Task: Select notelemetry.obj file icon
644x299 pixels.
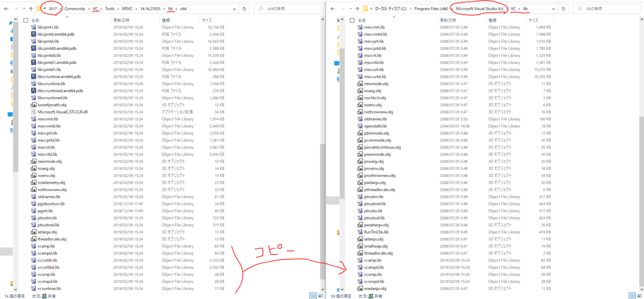Action: tap(33, 183)
